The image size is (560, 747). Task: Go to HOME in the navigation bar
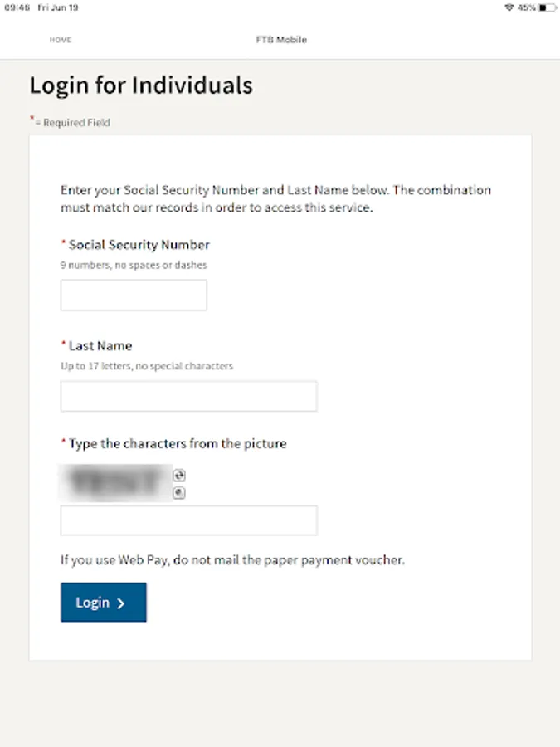[x=61, y=40]
